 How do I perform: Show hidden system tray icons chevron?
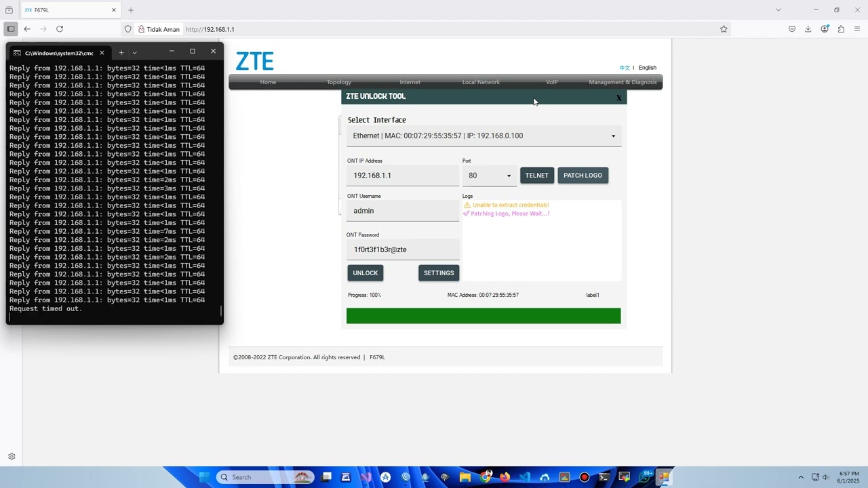coord(801,477)
